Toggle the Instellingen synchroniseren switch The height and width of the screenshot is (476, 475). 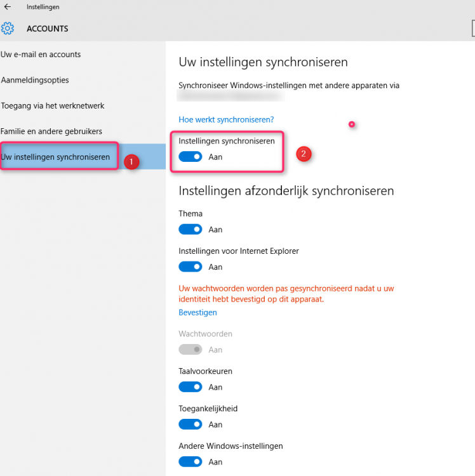[191, 157]
